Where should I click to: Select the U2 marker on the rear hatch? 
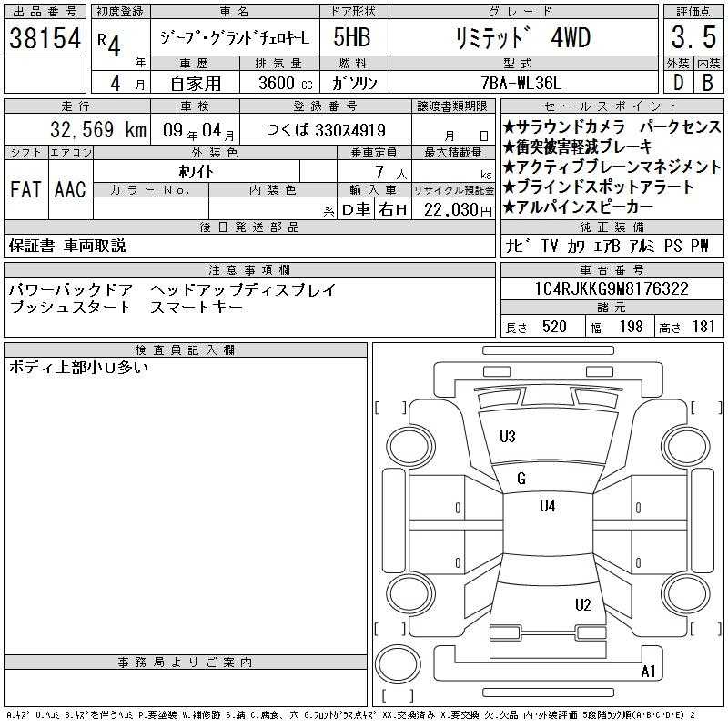point(583,605)
